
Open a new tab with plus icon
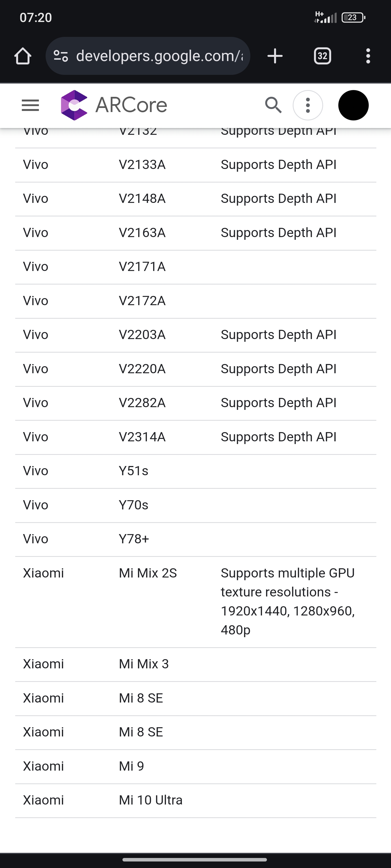[275, 56]
